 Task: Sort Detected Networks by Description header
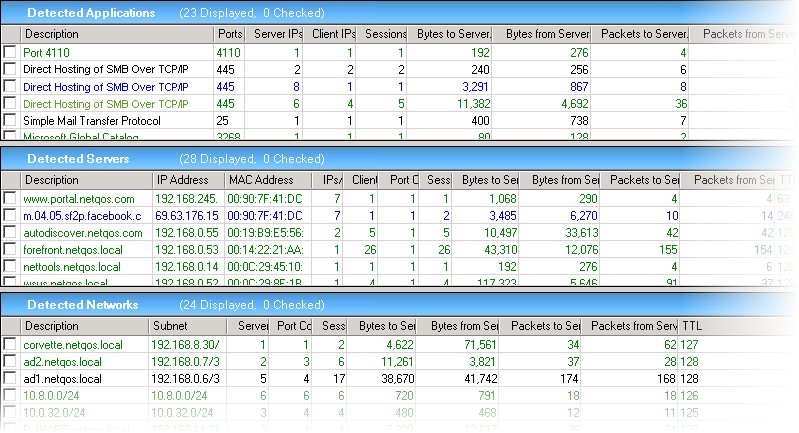(x=84, y=326)
